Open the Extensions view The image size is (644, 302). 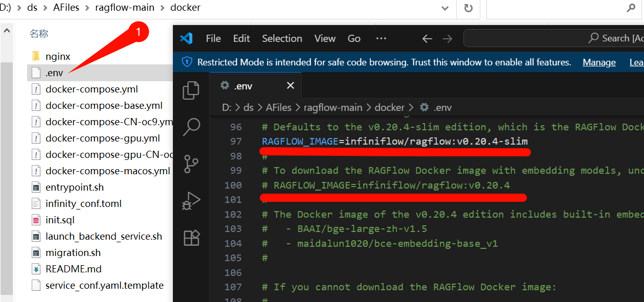click(191, 238)
